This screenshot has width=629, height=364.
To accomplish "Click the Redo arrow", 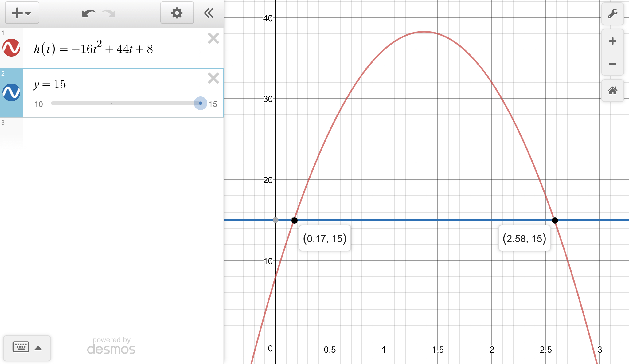I will coord(109,13).
